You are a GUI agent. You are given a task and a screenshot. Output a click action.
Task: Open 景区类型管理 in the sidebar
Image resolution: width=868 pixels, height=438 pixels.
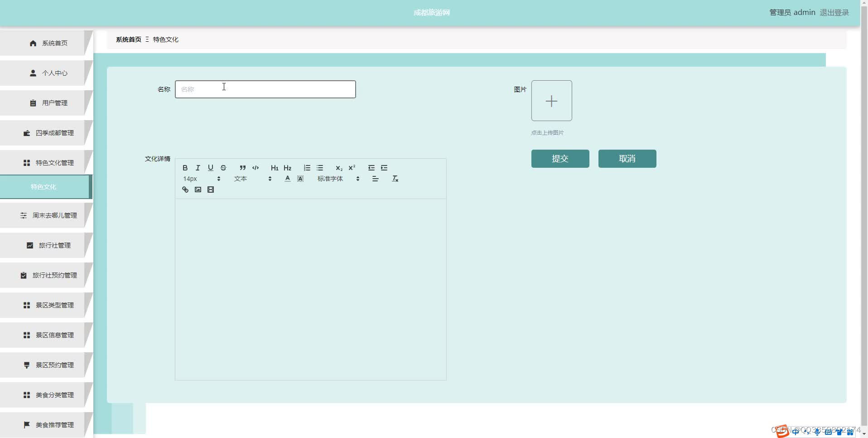[x=46, y=305]
